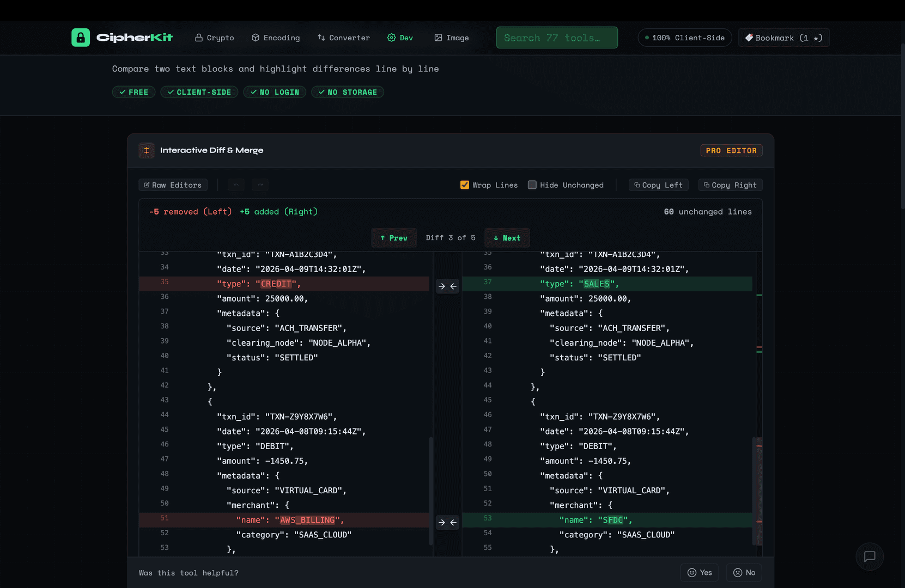Redo the last merge action

click(x=260, y=185)
